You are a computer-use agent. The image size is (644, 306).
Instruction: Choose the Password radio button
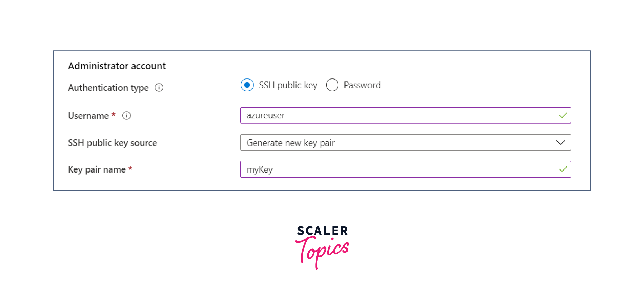click(332, 85)
